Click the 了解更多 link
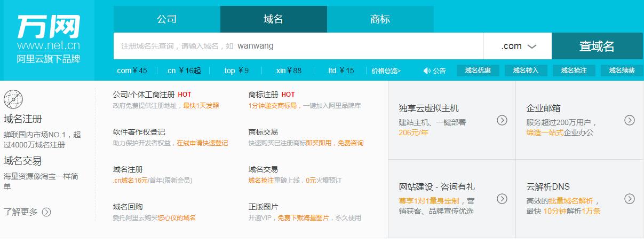The height and width of the screenshot is (242, 644). pyautogui.click(x=21, y=212)
